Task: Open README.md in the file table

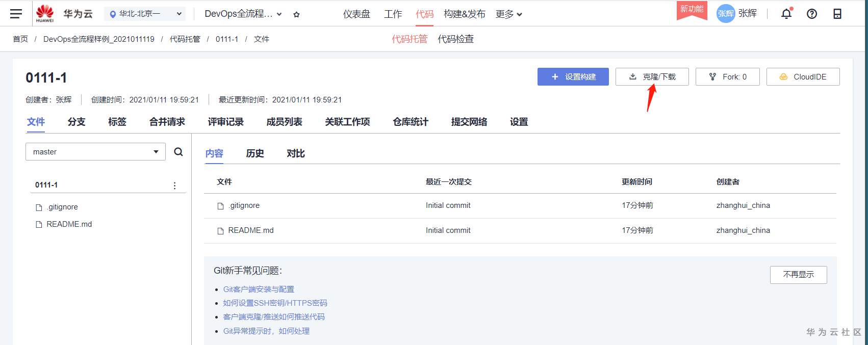Action: 251,230
